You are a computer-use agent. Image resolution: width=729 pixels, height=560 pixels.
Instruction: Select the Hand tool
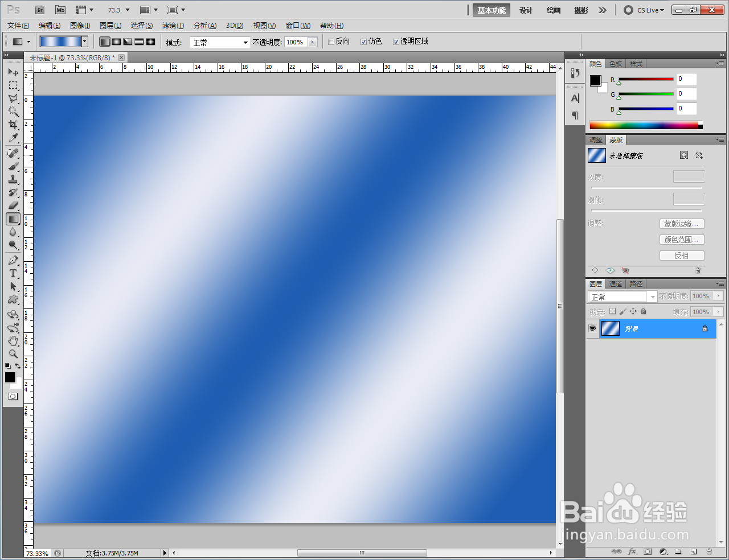13,341
